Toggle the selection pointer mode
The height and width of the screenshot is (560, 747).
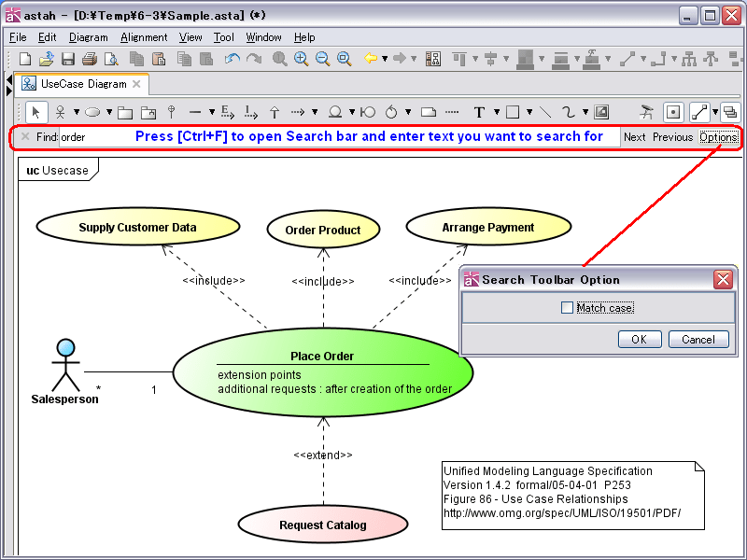36,113
